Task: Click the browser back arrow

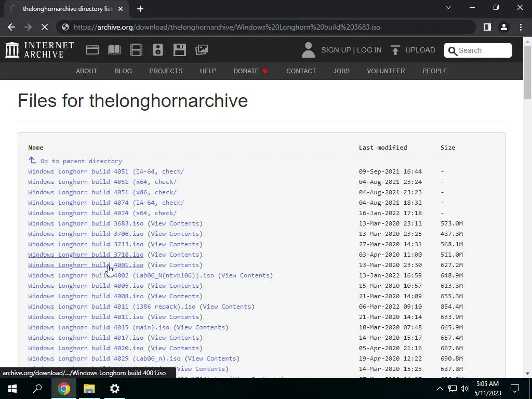Action: [x=11, y=27]
